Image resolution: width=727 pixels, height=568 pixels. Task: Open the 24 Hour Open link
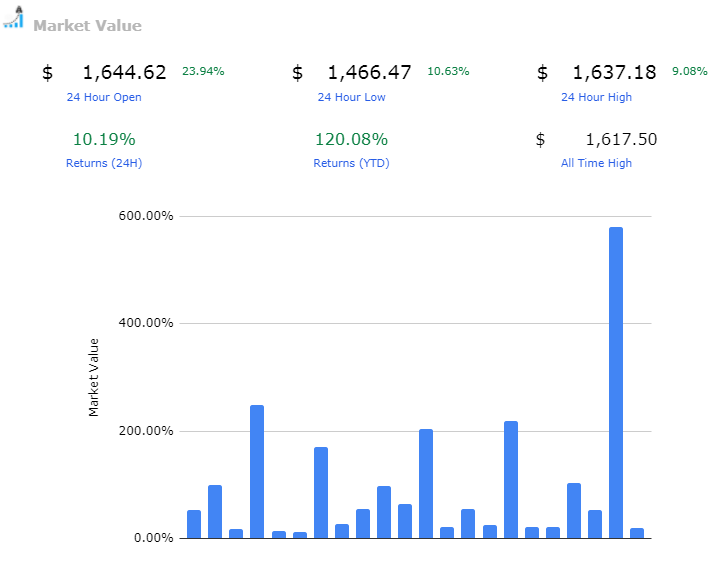[104, 97]
